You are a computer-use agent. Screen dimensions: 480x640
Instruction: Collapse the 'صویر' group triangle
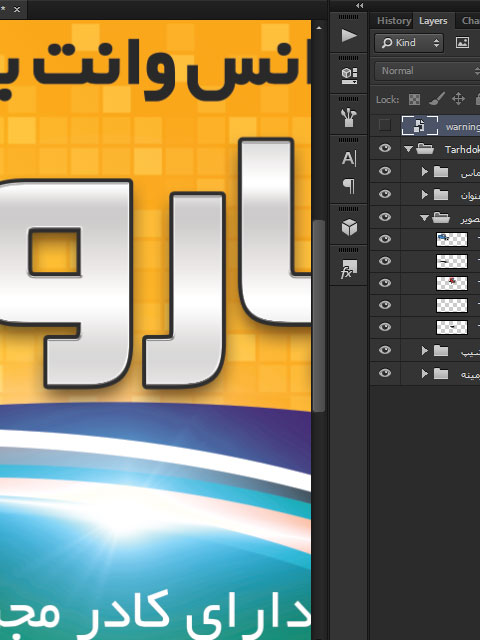click(x=424, y=218)
